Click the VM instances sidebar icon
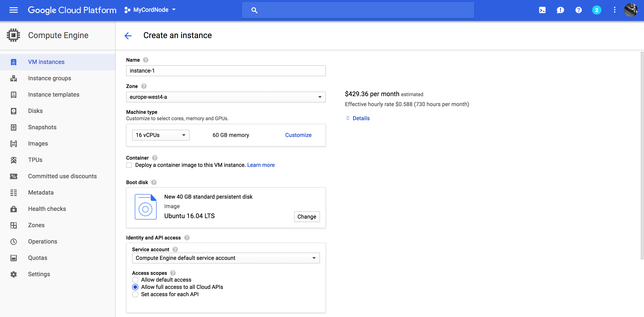Screen dimensions: 644x317 [13, 62]
